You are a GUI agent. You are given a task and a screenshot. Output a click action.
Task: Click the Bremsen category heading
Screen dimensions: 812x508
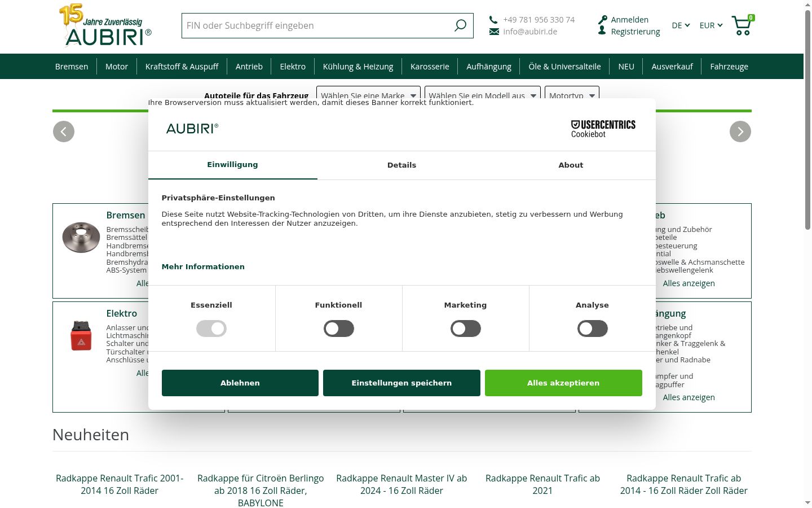126,215
